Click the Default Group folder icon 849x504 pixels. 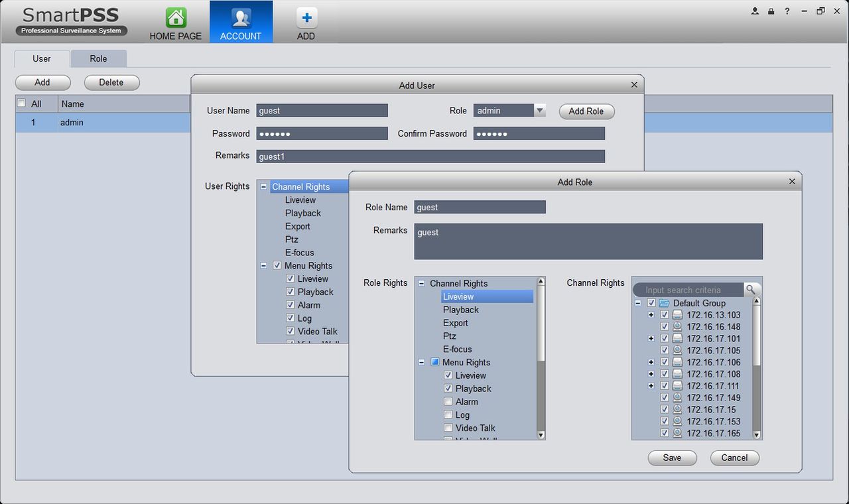(x=665, y=303)
